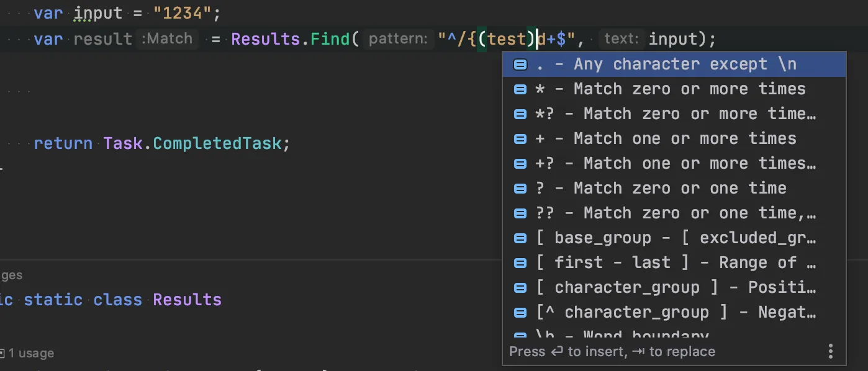Click icon beside '?? - Match zero or one'
Viewport: 868px width, 371px height.
point(520,213)
